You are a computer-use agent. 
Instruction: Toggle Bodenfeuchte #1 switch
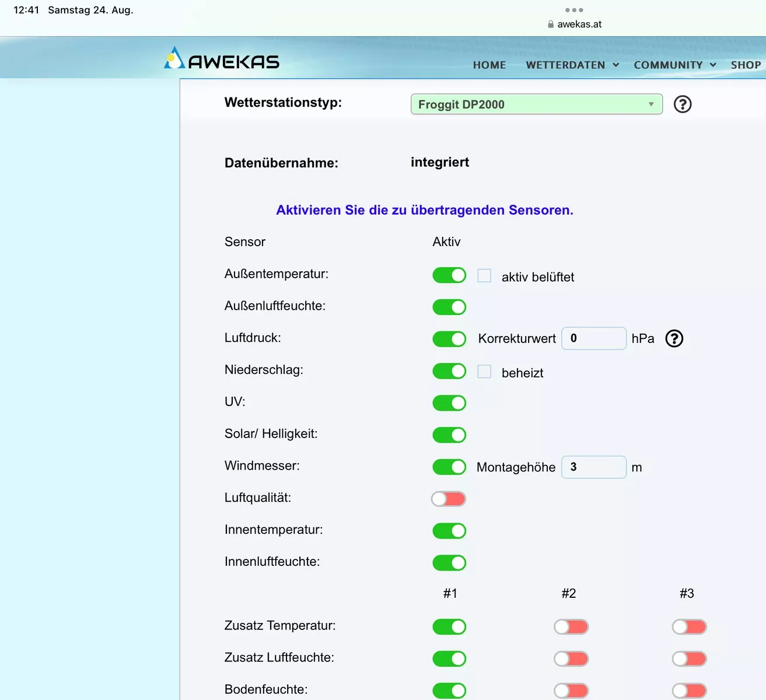click(x=449, y=691)
